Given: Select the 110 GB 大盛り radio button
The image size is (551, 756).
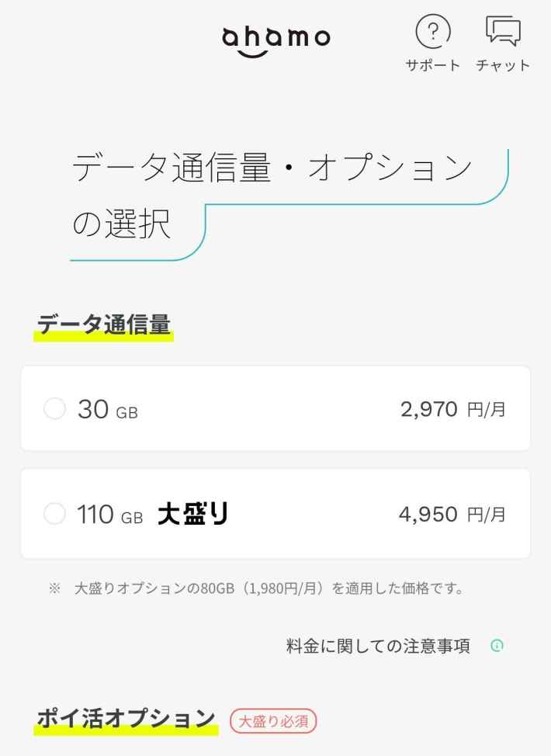Looking at the screenshot, I should (55, 513).
